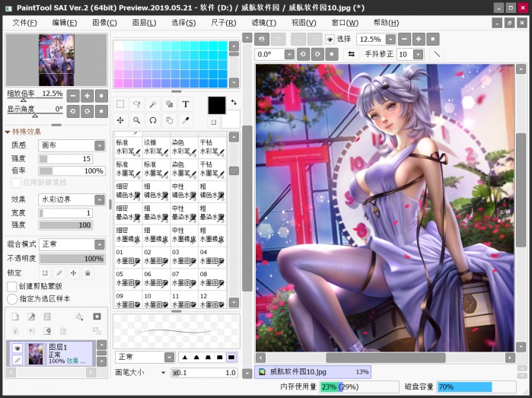Image resolution: width=532 pixels, height=398 pixels.
Task: Toggle 应用到钢笔线 checkbox
Action: (x=16, y=183)
